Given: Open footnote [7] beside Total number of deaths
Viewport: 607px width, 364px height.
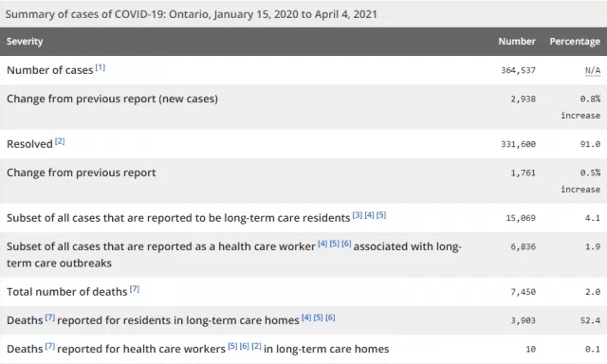Looking at the screenshot, I should (x=135, y=289).
